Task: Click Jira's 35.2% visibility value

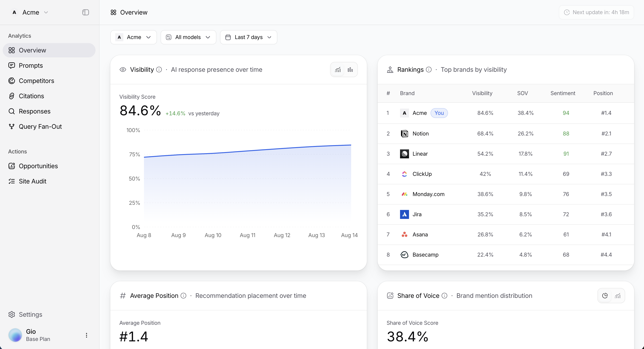Action: pyautogui.click(x=485, y=214)
